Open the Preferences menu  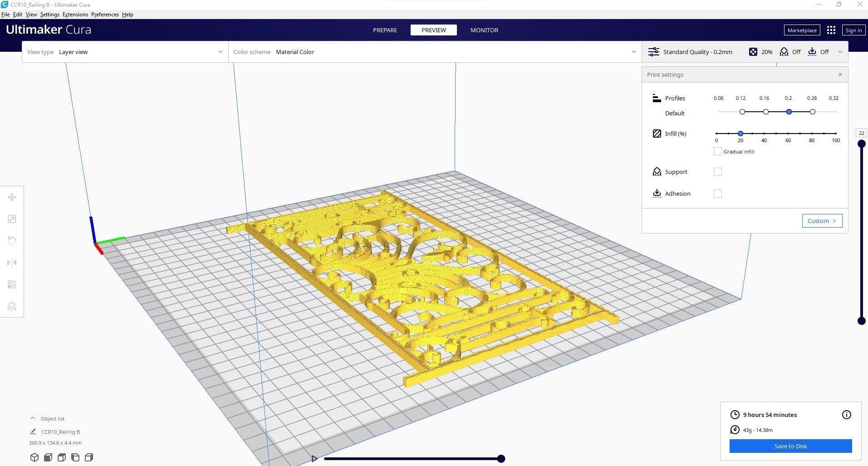(x=105, y=15)
